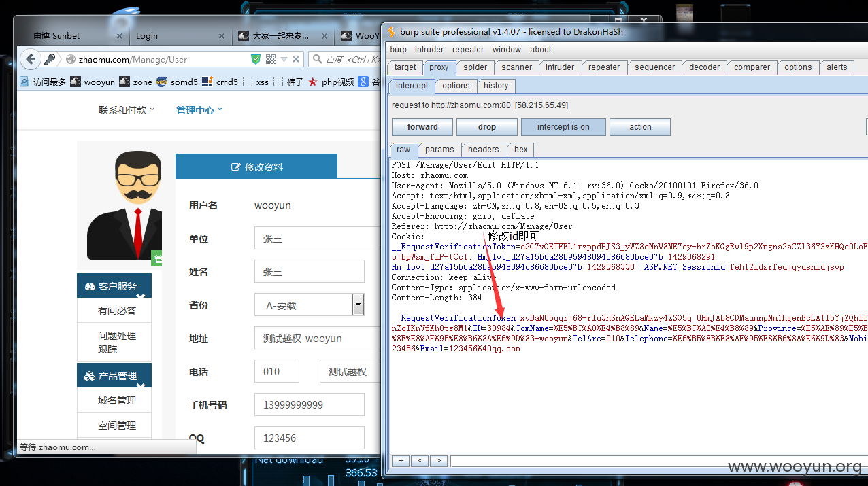The width and height of the screenshot is (868, 486).
Task: Select the 修改资料 tab
Action: [x=256, y=167]
